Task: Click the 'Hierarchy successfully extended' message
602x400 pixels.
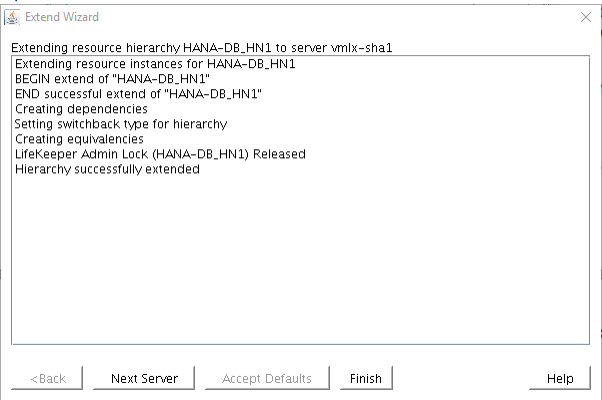Action: click(x=107, y=169)
